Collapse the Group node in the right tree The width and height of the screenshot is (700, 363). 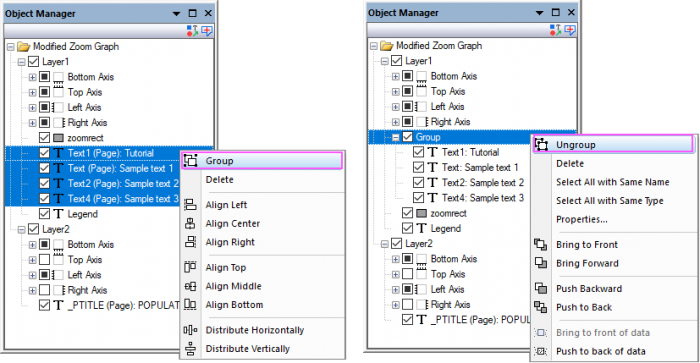point(396,138)
